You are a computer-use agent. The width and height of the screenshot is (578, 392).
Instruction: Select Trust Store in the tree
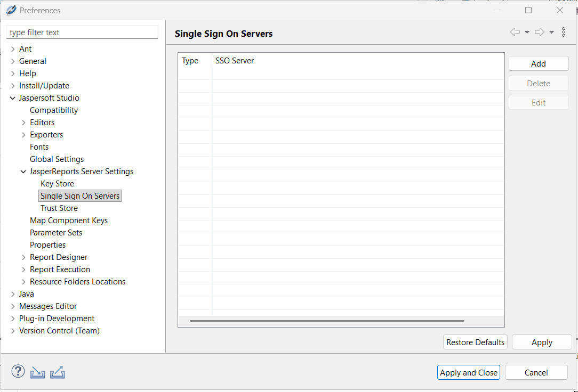point(59,208)
